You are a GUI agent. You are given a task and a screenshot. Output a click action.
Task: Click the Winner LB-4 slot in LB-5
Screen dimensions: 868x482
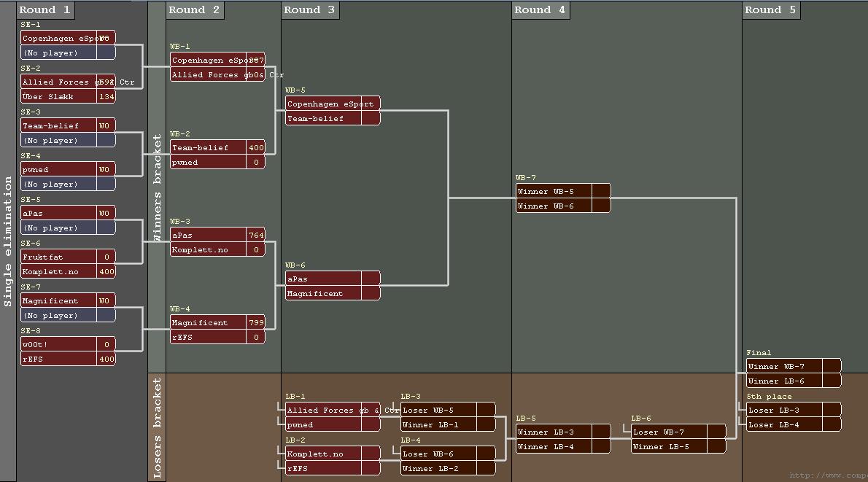(563, 446)
